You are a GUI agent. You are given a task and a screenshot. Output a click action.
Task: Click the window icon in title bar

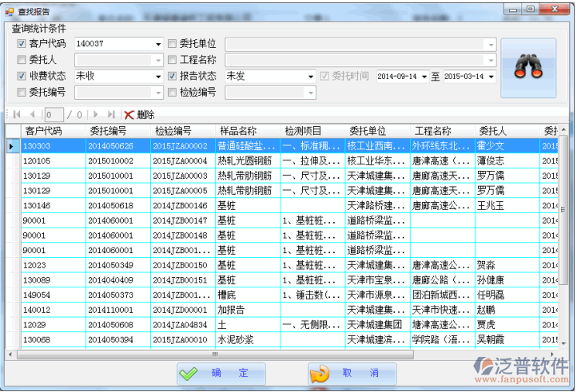point(9,9)
